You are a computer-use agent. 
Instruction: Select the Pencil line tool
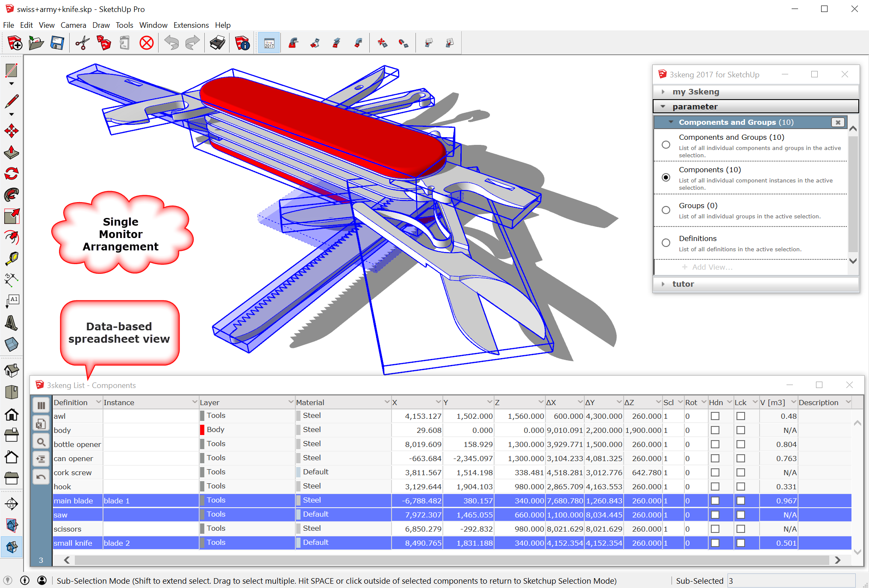(x=12, y=101)
